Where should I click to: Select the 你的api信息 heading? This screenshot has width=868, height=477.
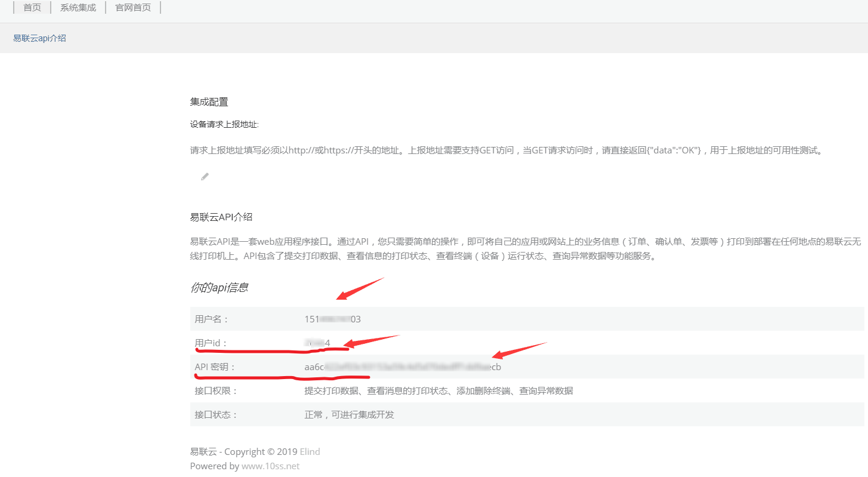tap(219, 288)
